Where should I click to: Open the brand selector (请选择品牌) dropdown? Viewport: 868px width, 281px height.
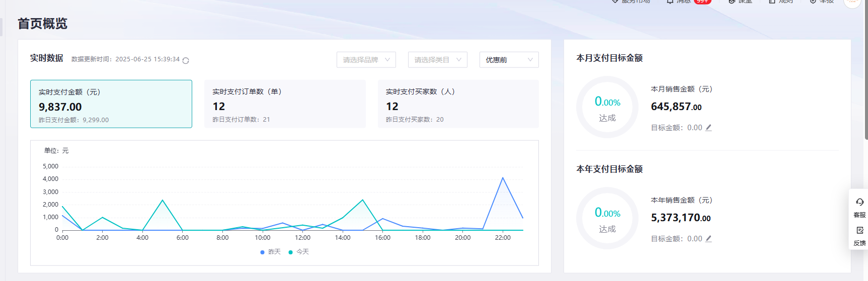click(366, 60)
